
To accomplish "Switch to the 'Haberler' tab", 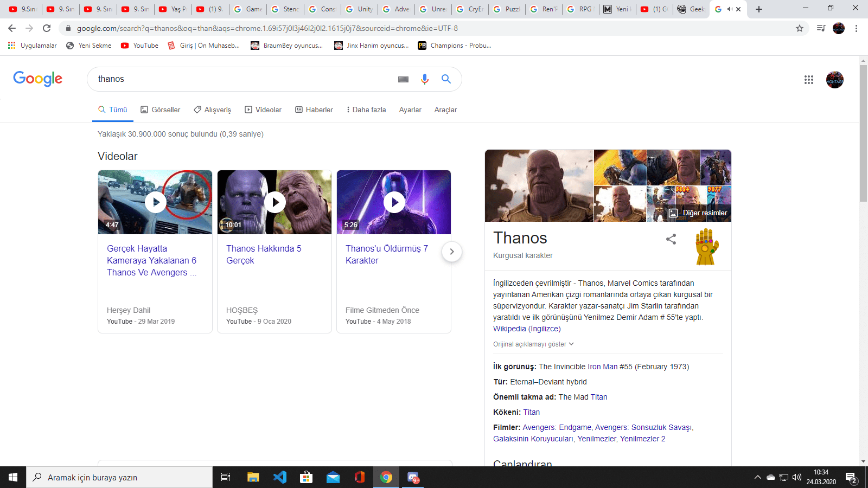I will (x=314, y=110).
